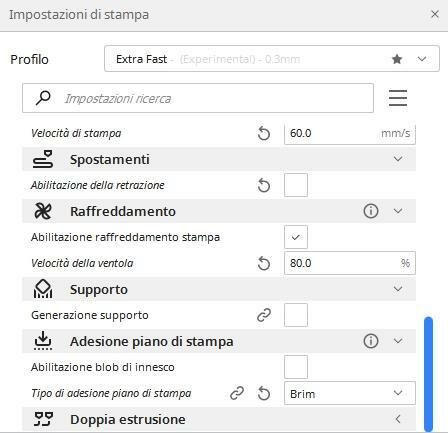Screen dimensions: 448x433
Task: Click the blue vertical scrollbar handle
Action: coord(428,374)
